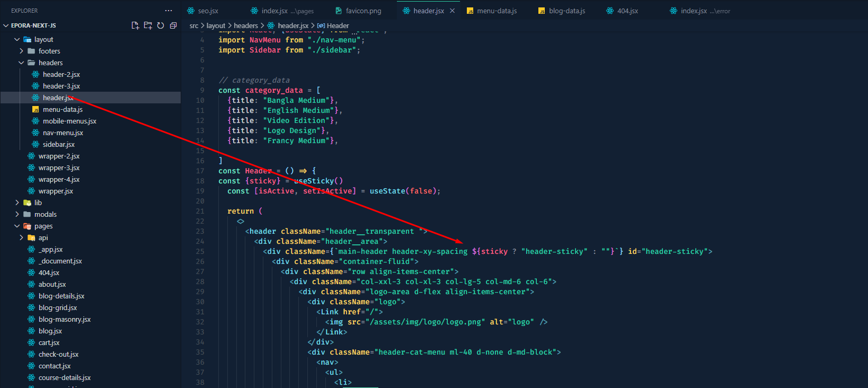Screen dimensions: 868x388
Task: Click the Header symbol in breadcrumb
Action: 338,25
